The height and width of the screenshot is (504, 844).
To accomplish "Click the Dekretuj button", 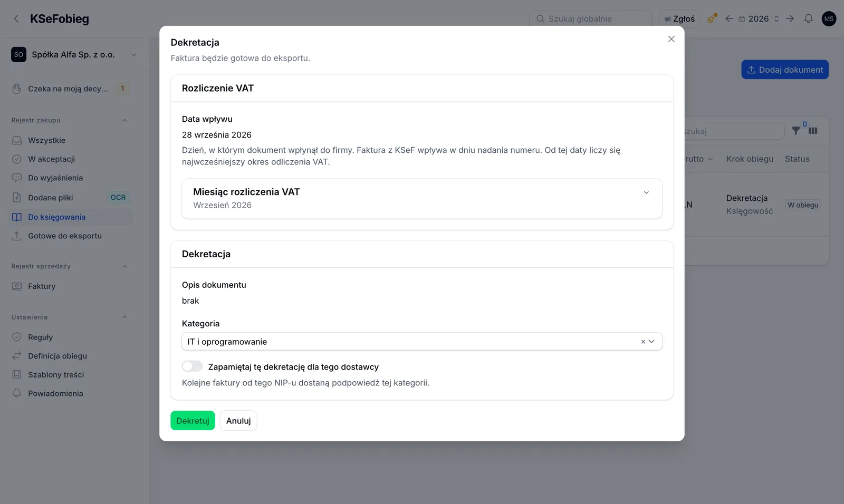I will point(193,421).
